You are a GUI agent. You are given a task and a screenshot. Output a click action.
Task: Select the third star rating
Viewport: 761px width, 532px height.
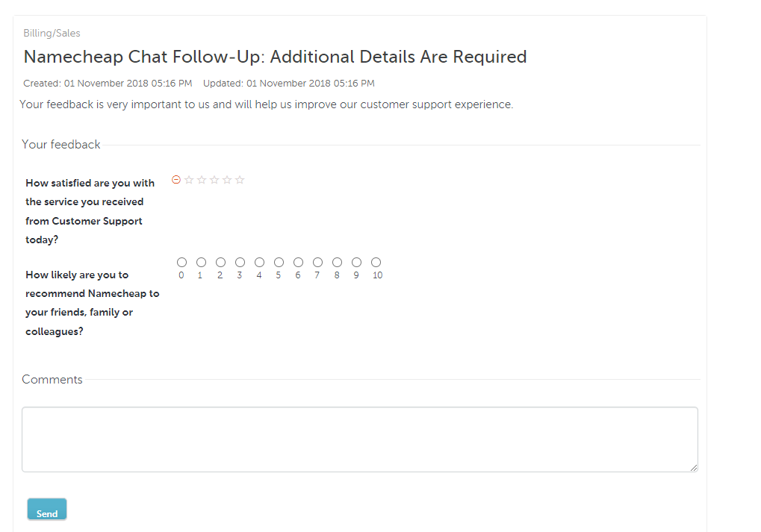[214, 180]
